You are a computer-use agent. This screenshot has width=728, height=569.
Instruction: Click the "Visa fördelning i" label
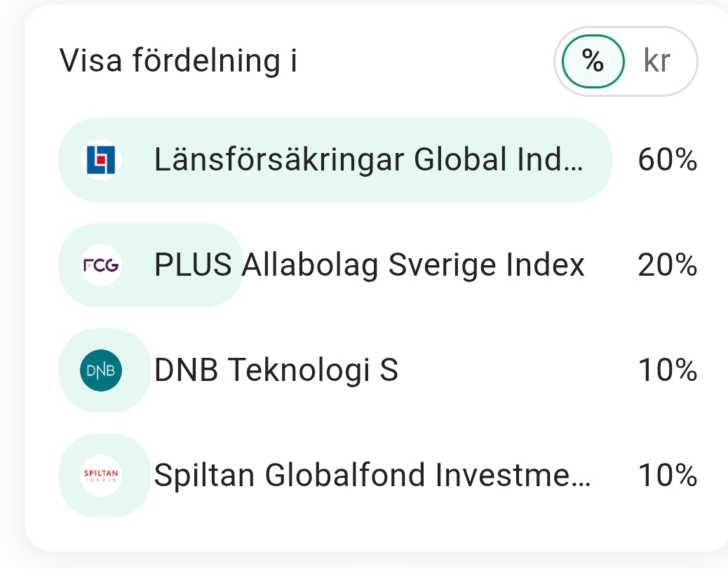[x=179, y=62]
